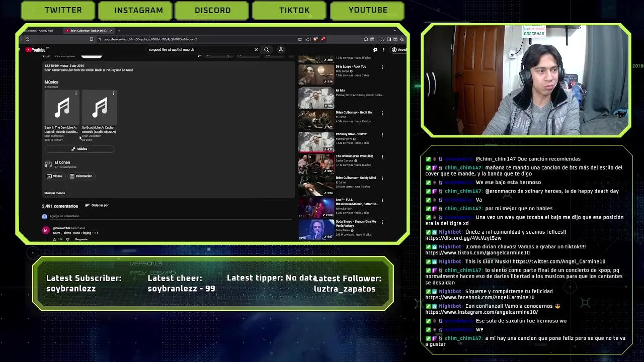Open El Conan's Información button

[81, 176]
